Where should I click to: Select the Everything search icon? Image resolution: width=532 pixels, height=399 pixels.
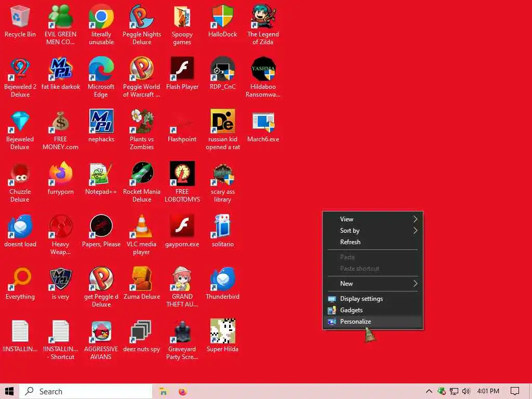pos(20,278)
